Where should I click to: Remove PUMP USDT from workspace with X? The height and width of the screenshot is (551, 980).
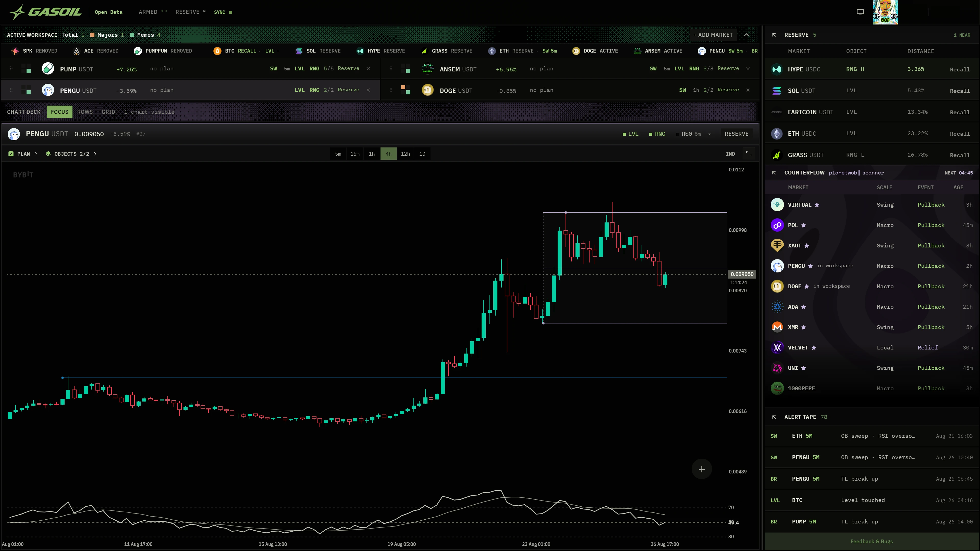pyautogui.click(x=368, y=68)
